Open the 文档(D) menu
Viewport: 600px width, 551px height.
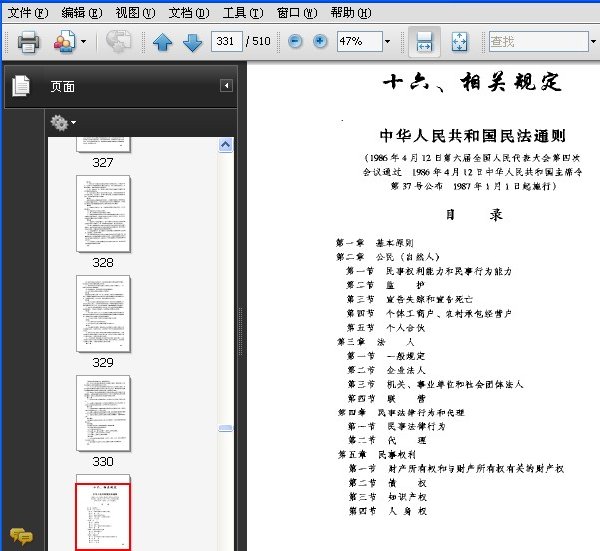point(189,13)
